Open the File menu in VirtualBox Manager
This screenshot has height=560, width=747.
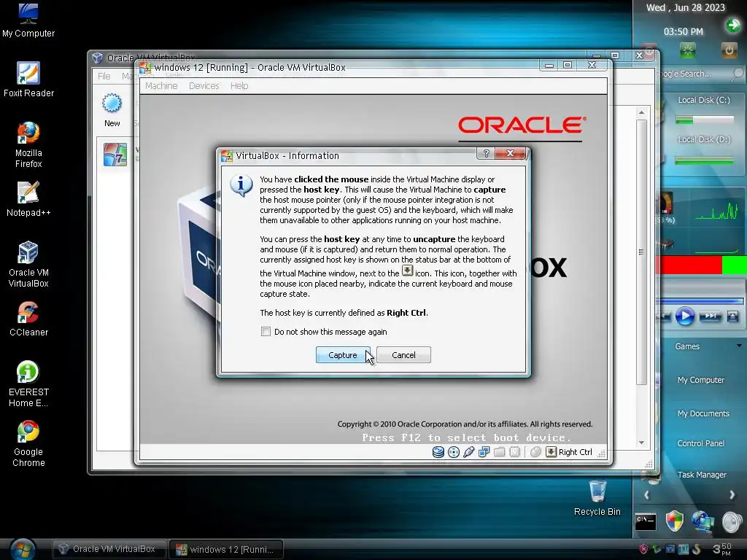pos(104,76)
